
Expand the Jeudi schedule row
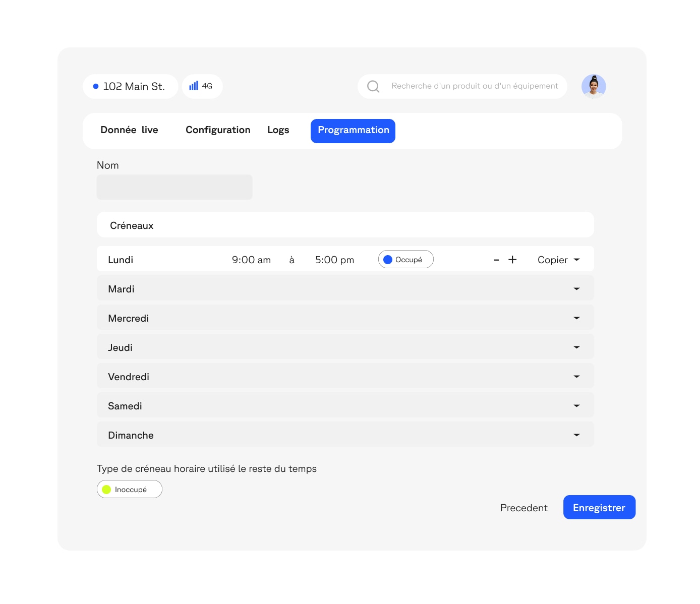pyautogui.click(x=576, y=347)
